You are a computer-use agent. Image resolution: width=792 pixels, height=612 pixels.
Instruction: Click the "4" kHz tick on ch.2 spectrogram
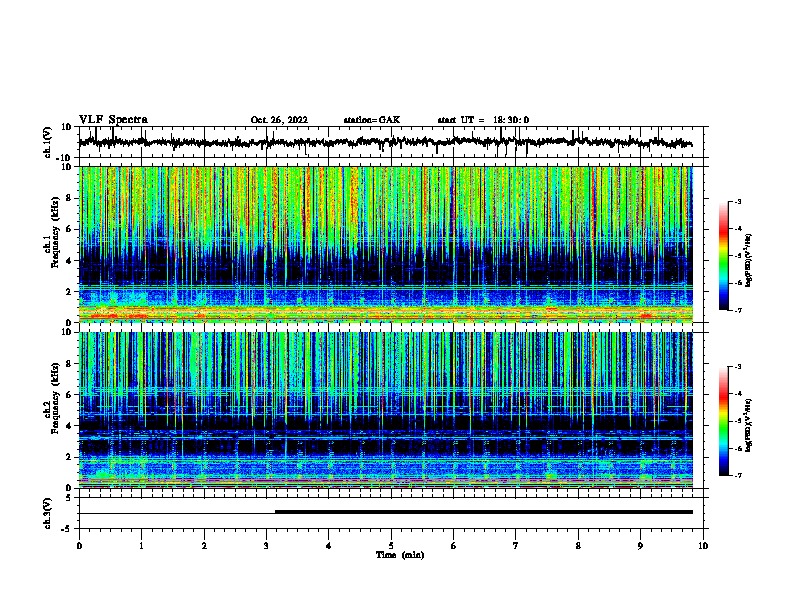[x=69, y=426]
